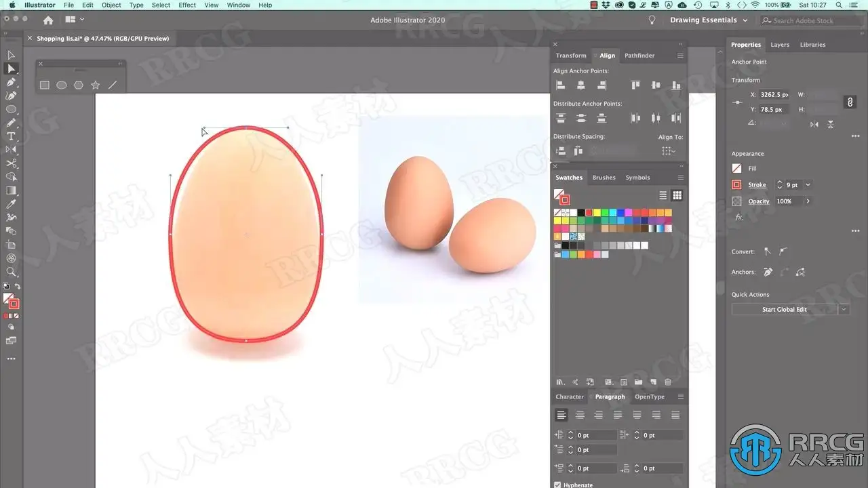Click the fill swatch in Properties
This screenshot has height=488, width=868.
pos(737,168)
